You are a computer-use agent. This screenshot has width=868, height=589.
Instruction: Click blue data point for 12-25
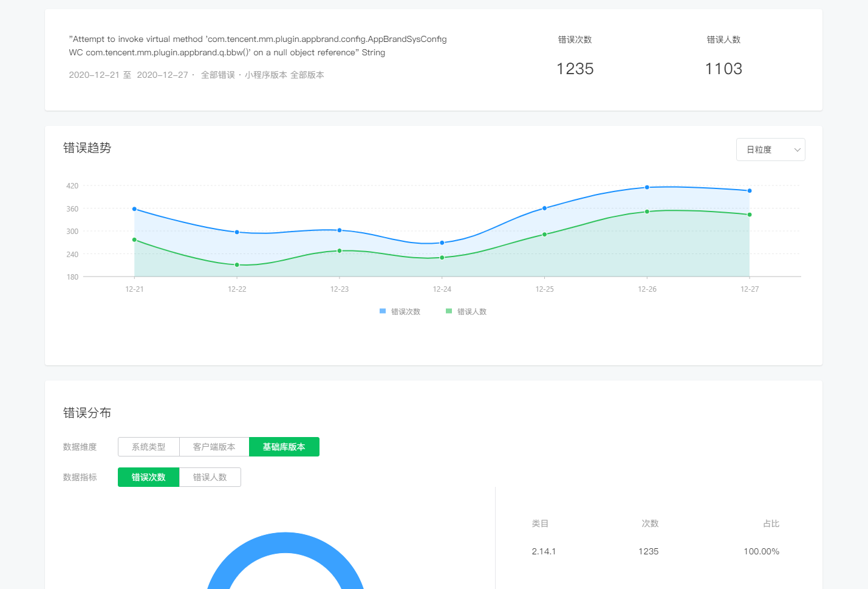pos(544,208)
